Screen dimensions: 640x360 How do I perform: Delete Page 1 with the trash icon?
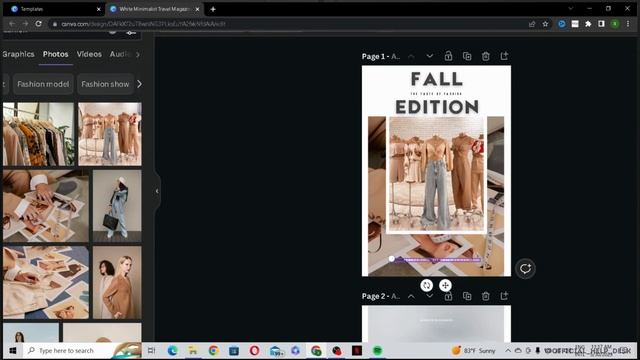pyautogui.click(x=486, y=56)
